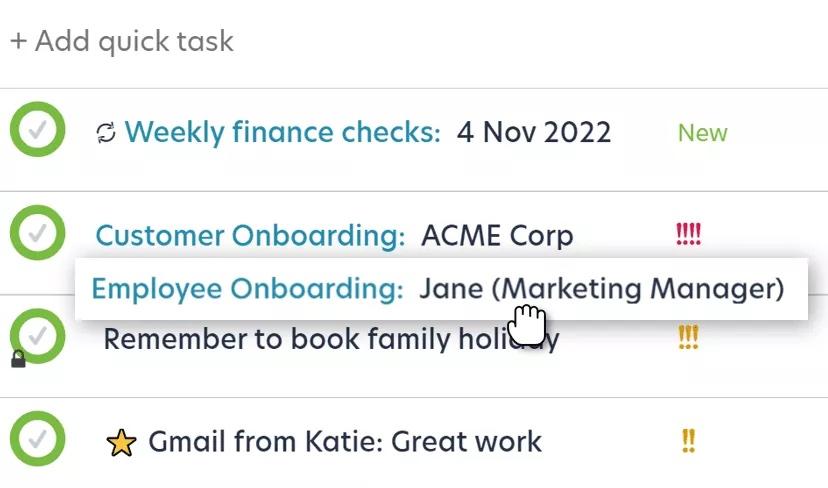This screenshot has height=488, width=828.
Task: Click the yellow two-exclamation priority icon
Action: [x=688, y=440]
